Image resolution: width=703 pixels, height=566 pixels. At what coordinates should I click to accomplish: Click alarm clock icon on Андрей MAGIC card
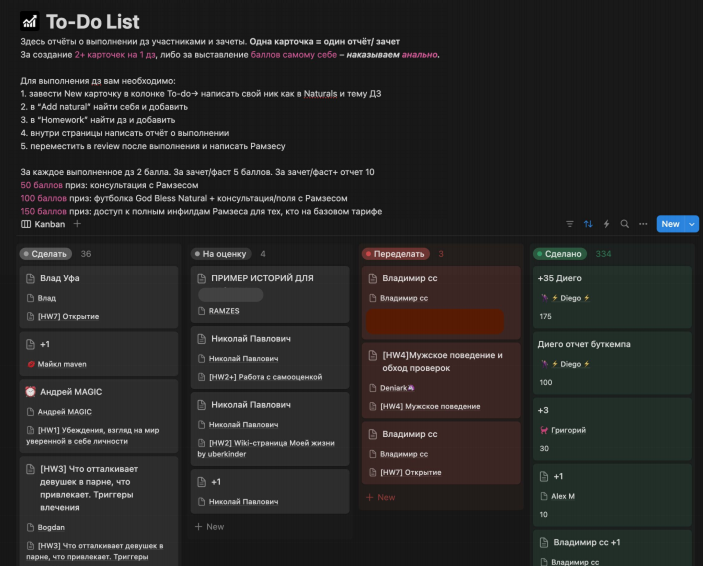pyautogui.click(x=30, y=392)
